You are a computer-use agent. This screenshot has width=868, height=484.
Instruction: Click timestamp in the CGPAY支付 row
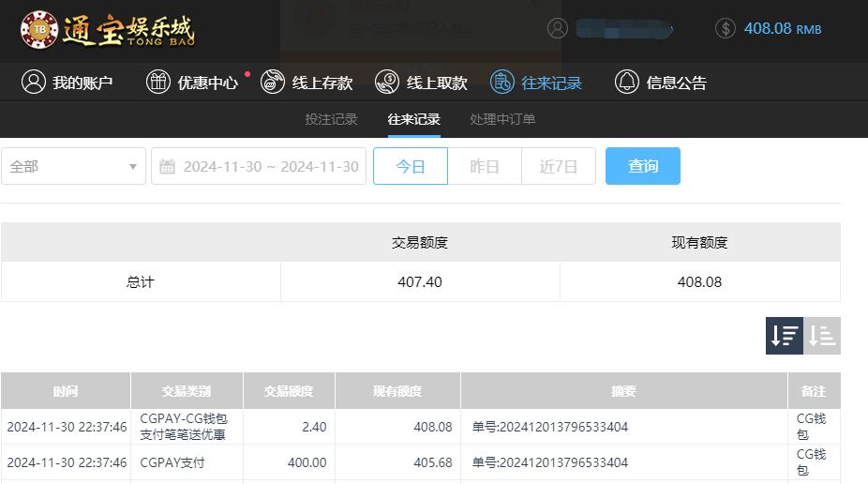click(x=67, y=462)
